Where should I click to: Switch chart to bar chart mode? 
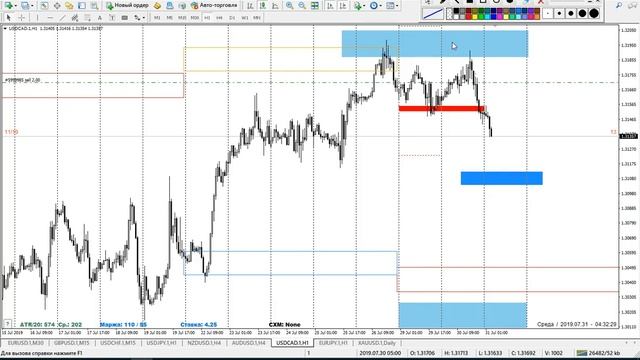click(250, 6)
